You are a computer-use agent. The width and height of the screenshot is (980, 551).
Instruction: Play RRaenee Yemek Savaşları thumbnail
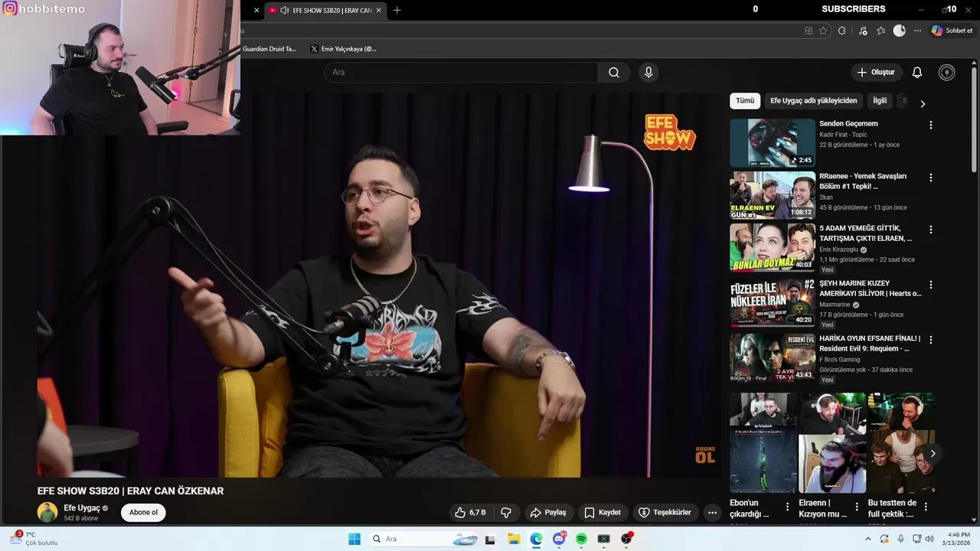pos(773,195)
